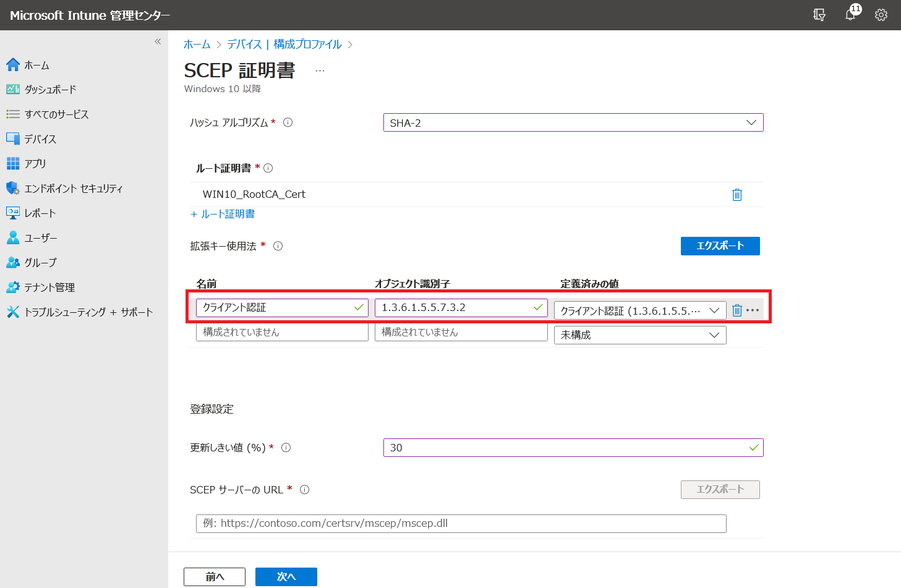Click the デバイス devices icon

(x=13, y=138)
